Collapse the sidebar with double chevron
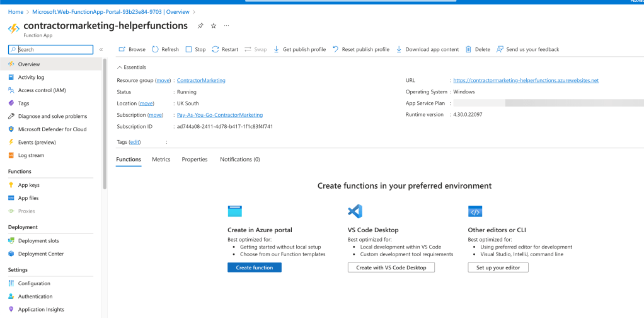Viewport: 644px width, 318px height. (101, 49)
